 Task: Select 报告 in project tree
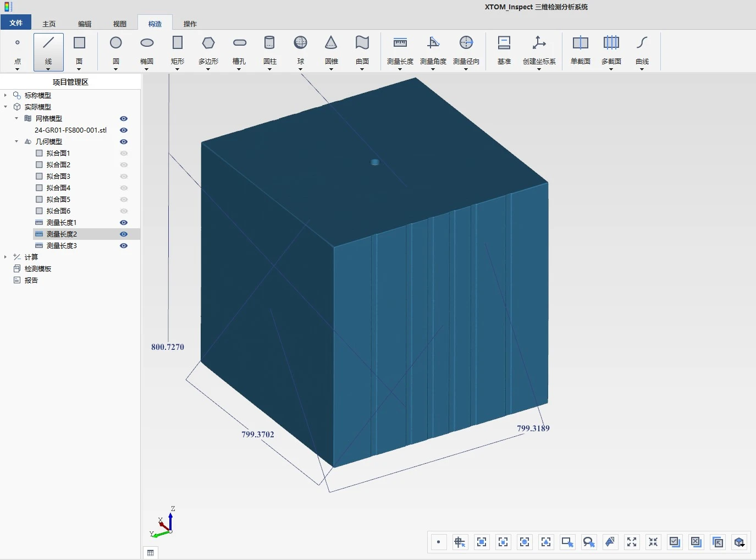tap(31, 280)
